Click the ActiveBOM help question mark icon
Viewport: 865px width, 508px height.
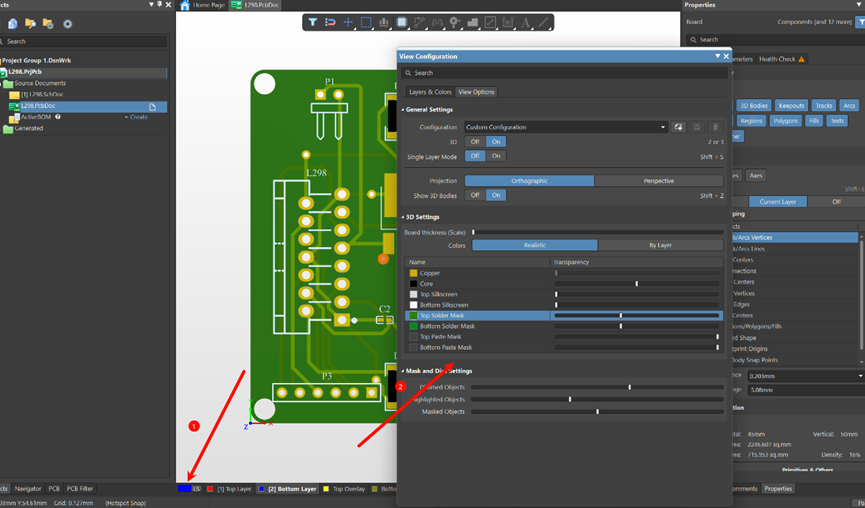[57, 117]
